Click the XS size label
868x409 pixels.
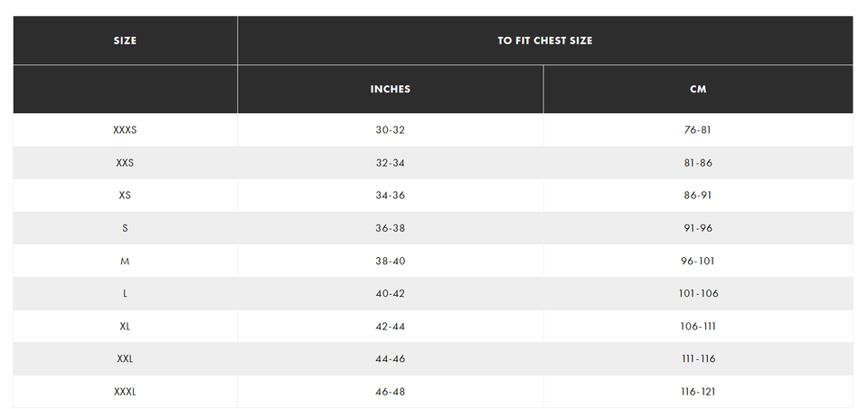point(125,195)
